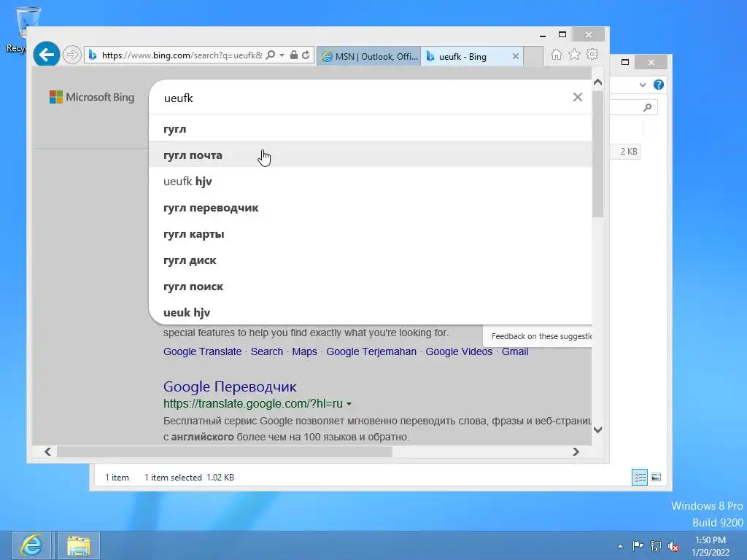The height and width of the screenshot is (560, 747).
Task: Click into the Bing search box with ueufk
Action: point(362,98)
